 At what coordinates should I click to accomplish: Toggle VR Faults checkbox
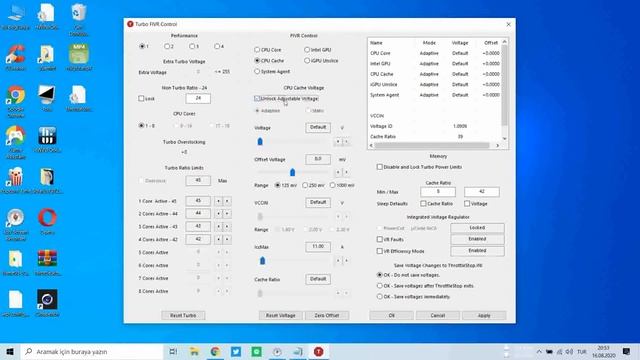tap(380, 239)
